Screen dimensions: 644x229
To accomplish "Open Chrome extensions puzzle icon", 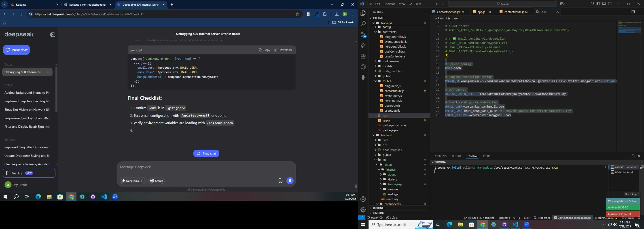I will tap(325, 14).
